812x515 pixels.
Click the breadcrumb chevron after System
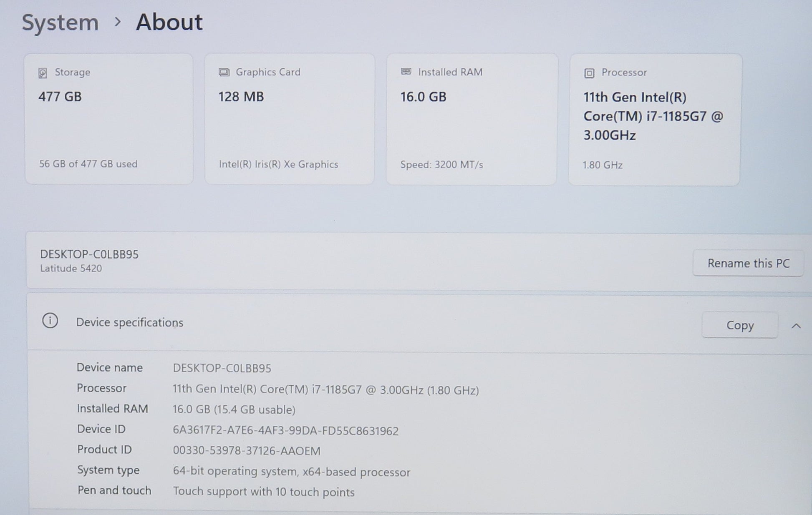[x=118, y=22]
